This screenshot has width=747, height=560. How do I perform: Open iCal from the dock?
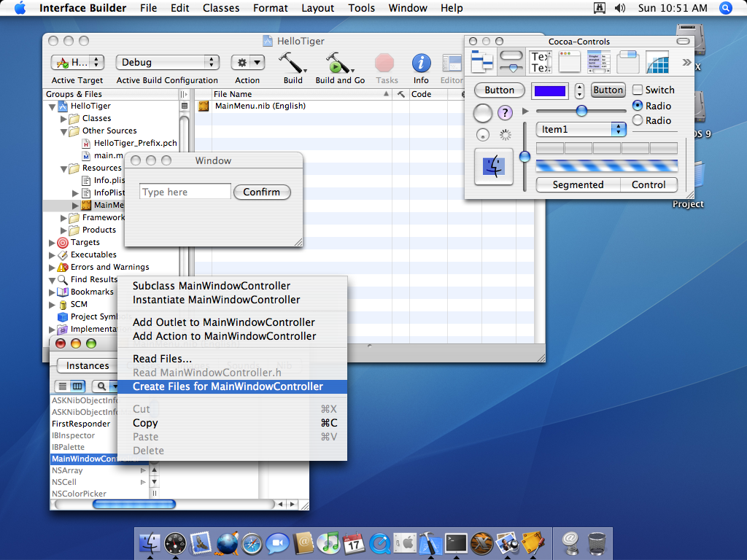[354, 543]
